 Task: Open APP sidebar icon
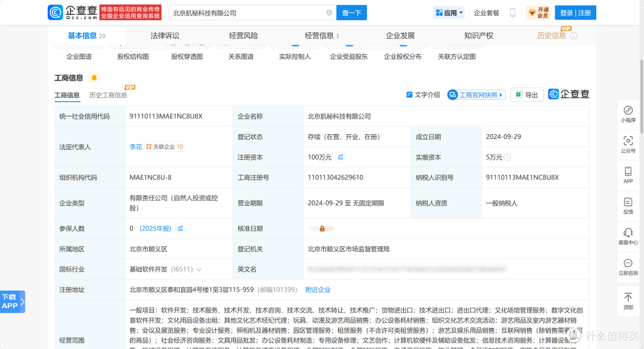pos(628,175)
